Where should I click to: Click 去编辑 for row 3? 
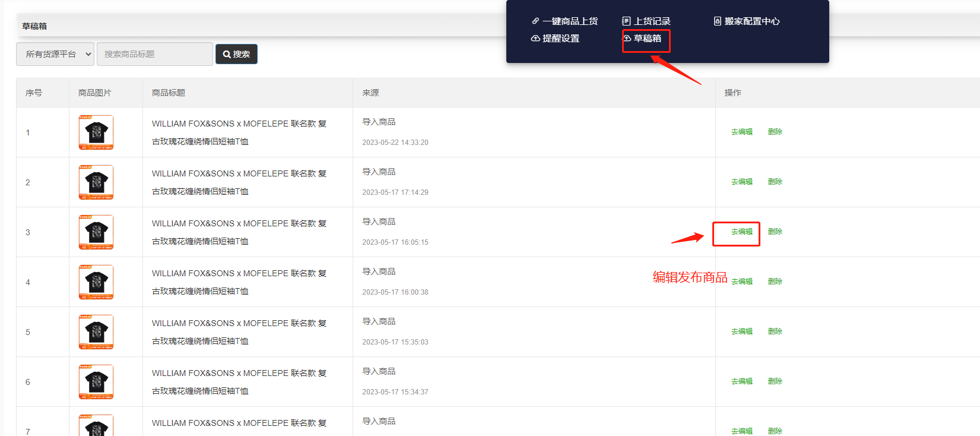click(741, 232)
